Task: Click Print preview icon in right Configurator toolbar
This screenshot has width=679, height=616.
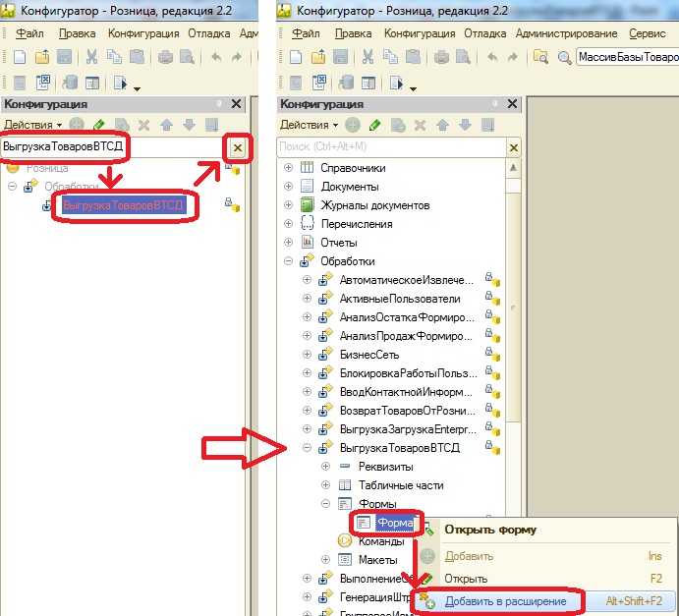Action: 463,57
